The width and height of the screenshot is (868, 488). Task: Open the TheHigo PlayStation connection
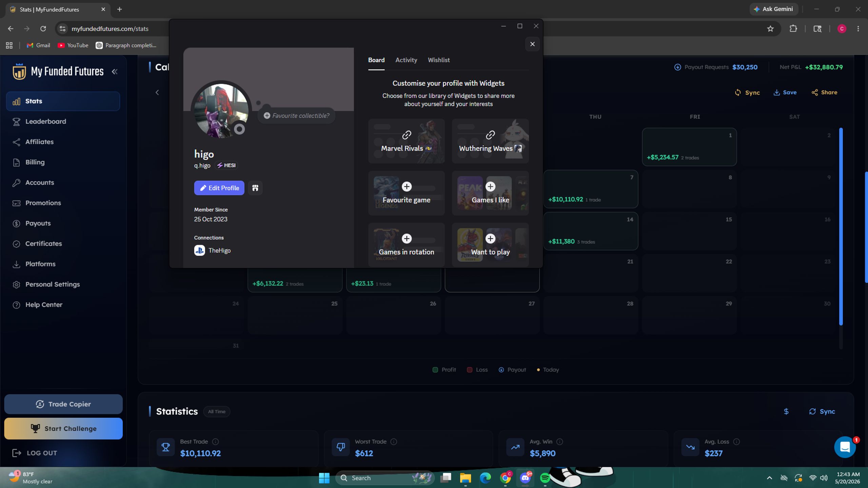pos(213,251)
